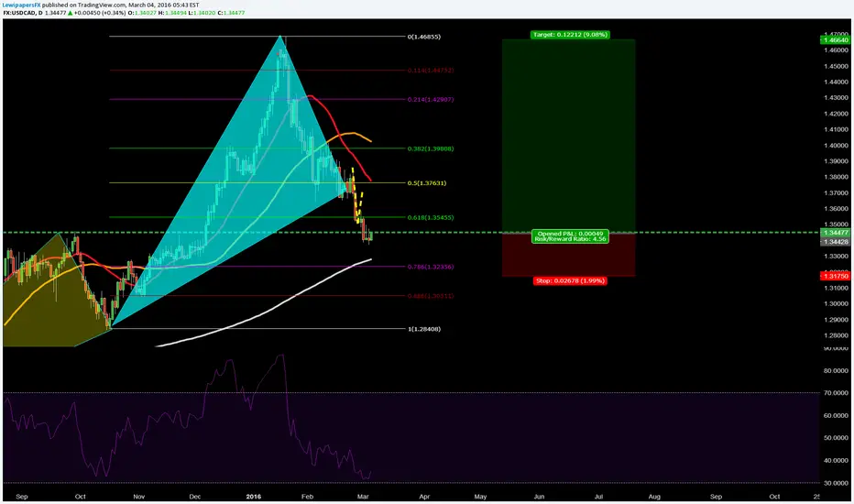Viewport: 854px width, 504px height.
Task: Select the 0.618(1.35455) Fibonacci level label
Action: (x=431, y=217)
